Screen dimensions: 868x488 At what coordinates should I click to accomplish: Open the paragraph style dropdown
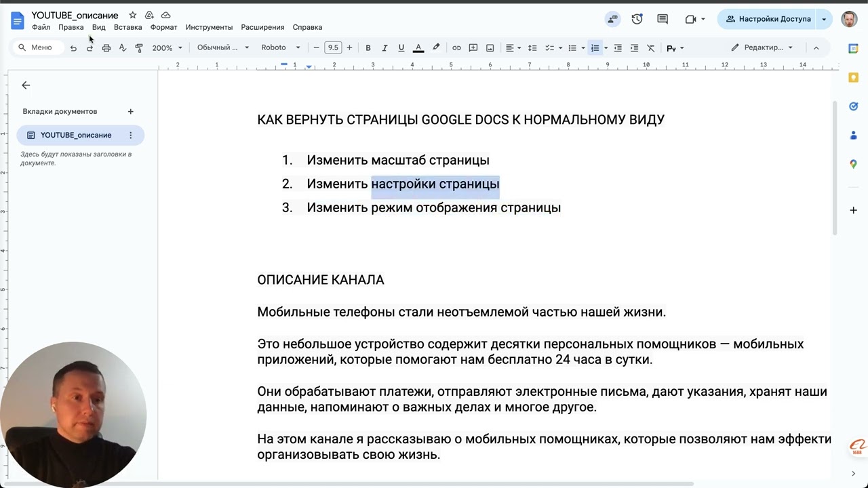coord(223,48)
